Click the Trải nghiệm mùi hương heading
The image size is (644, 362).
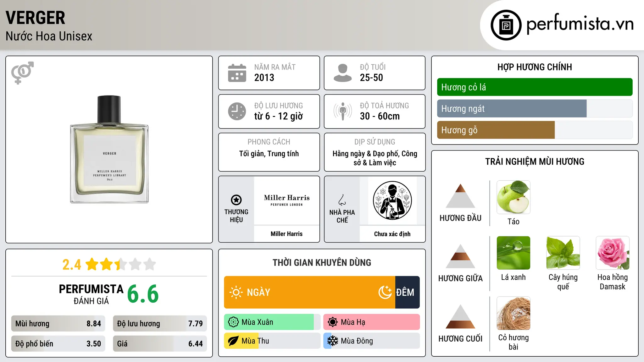tap(535, 162)
